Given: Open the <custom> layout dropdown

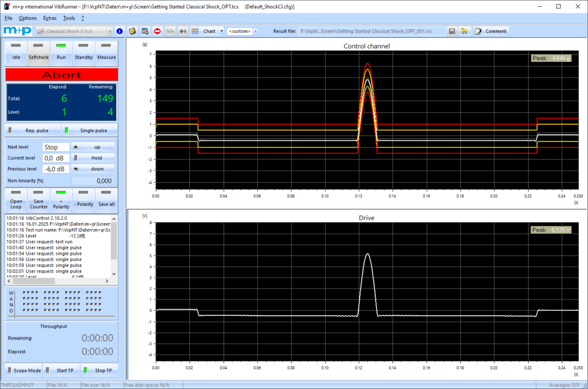Looking at the screenshot, I should pos(256,31).
